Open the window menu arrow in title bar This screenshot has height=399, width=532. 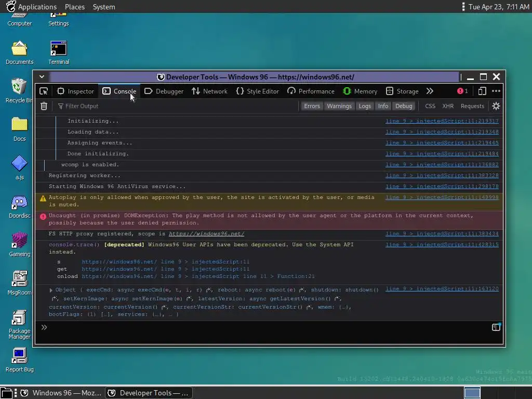tap(42, 77)
